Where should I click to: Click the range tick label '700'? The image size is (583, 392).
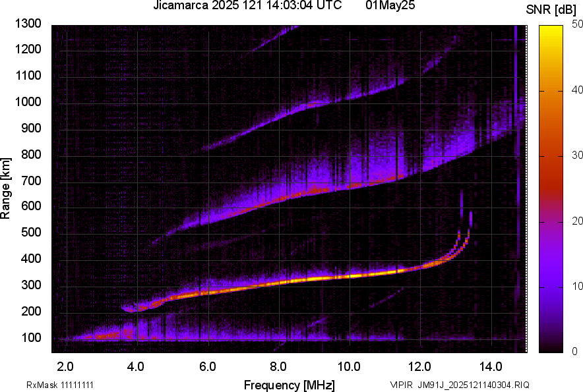pos(31,181)
